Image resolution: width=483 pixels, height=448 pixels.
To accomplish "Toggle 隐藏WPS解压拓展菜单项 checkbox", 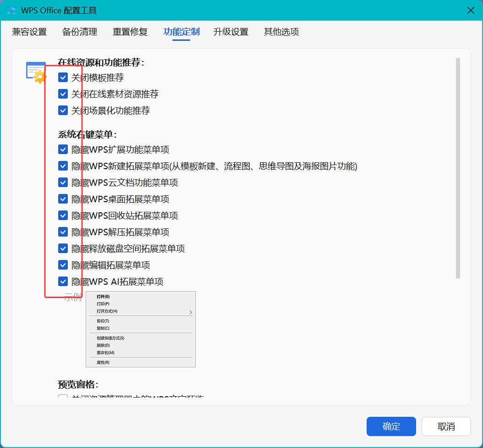I will point(63,232).
